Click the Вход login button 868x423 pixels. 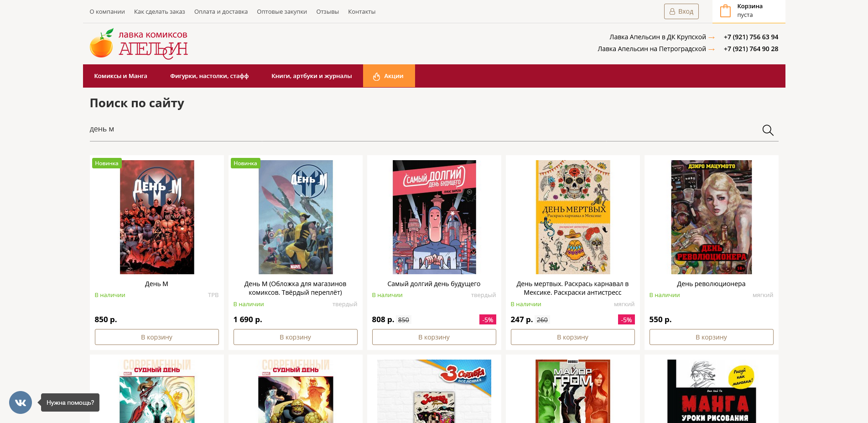click(x=681, y=11)
